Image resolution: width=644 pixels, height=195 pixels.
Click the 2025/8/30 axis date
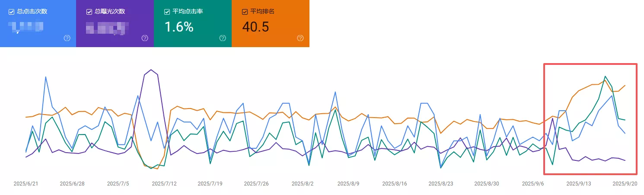(x=487, y=184)
